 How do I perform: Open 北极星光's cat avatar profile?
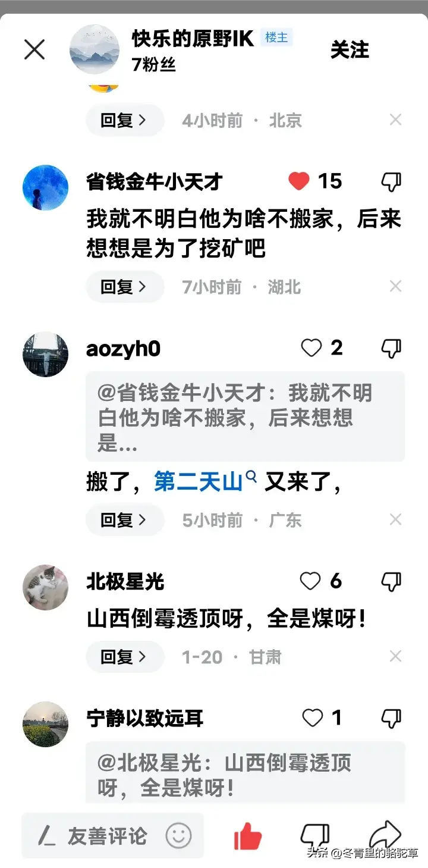tap(45, 587)
